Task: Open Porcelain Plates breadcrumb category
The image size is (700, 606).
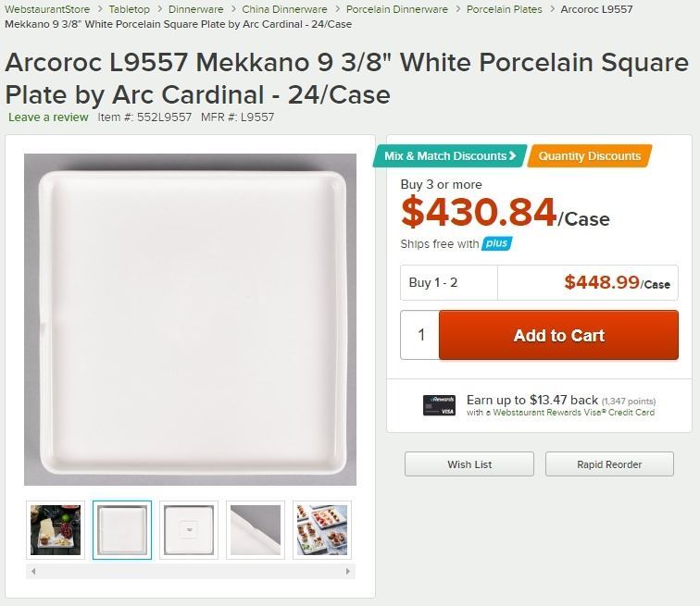Action: pyautogui.click(x=505, y=9)
